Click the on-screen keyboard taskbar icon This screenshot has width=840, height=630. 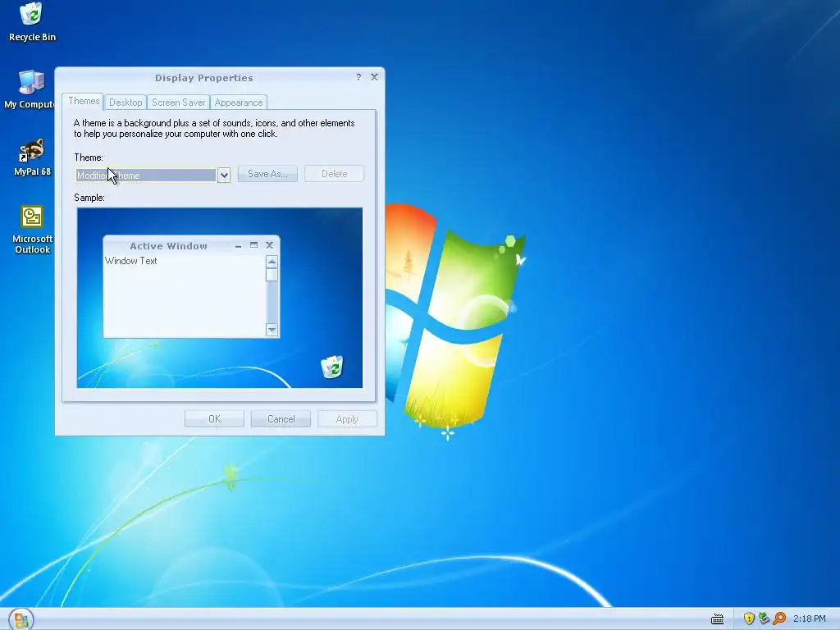pos(717,619)
